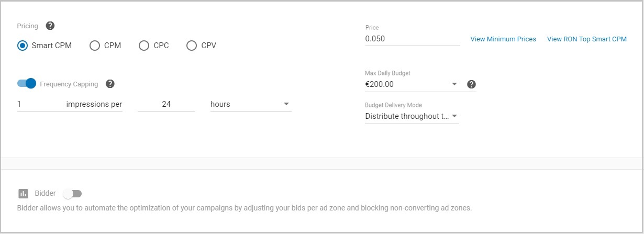644x234 pixels.
Task: Select the Smart CPM pricing option
Action: coord(23,46)
